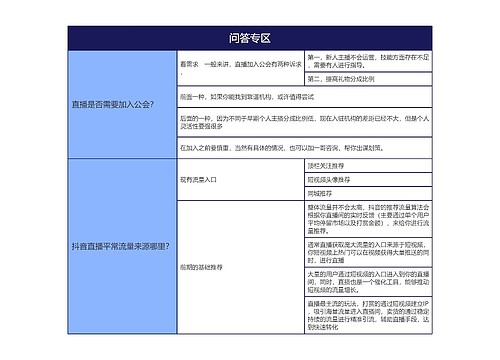Select the cell '第二，提高礼物分成比例'

[368, 79]
